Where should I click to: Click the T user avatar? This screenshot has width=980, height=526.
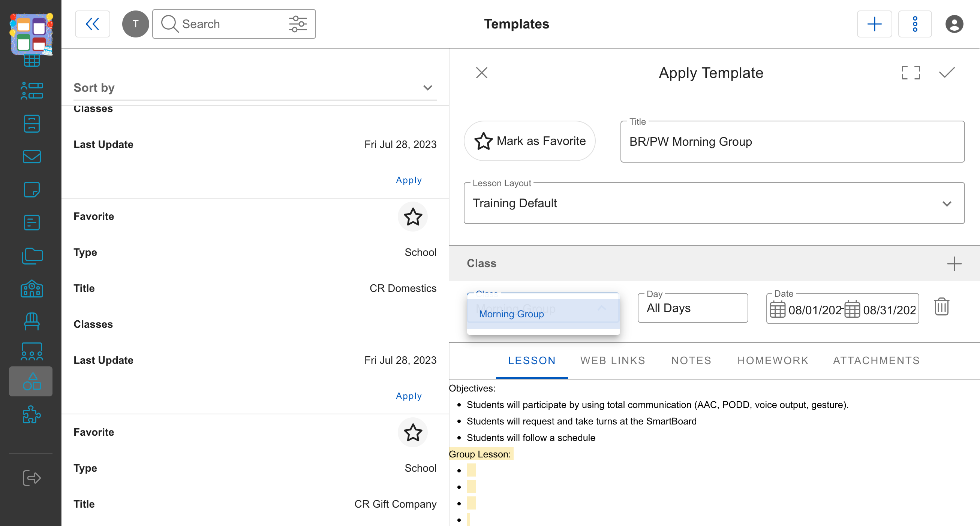135,24
